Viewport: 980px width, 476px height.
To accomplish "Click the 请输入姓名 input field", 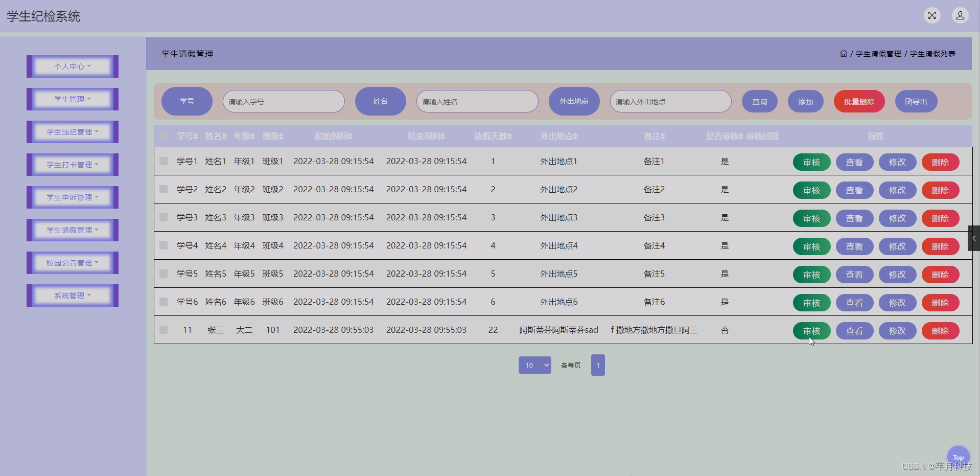I will [x=477, y=101].
